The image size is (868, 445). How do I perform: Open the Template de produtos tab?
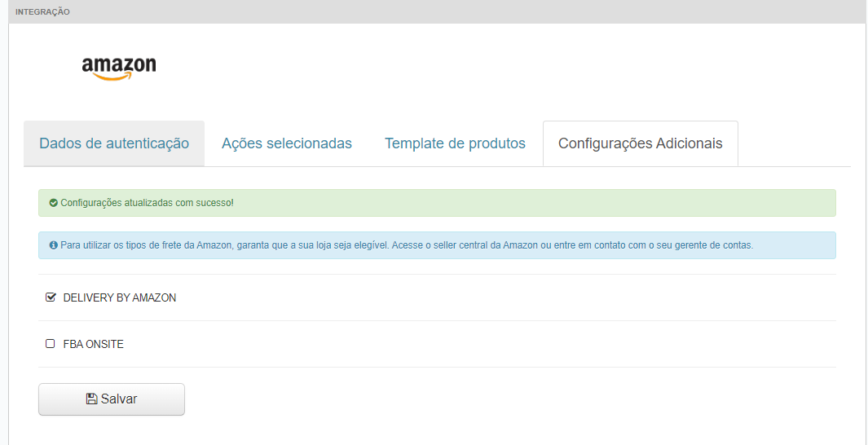[455, 143]
